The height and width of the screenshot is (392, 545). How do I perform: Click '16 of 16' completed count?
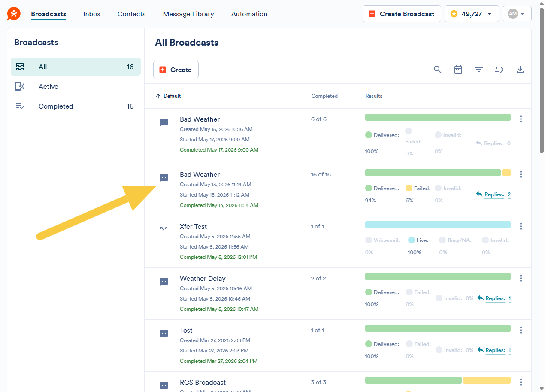tap(321, 174)
